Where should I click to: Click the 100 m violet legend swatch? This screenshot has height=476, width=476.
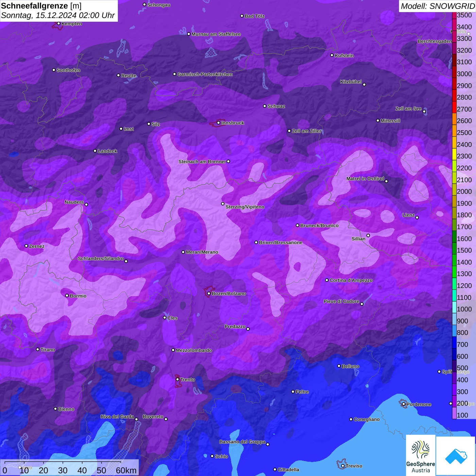click(454, 413)
